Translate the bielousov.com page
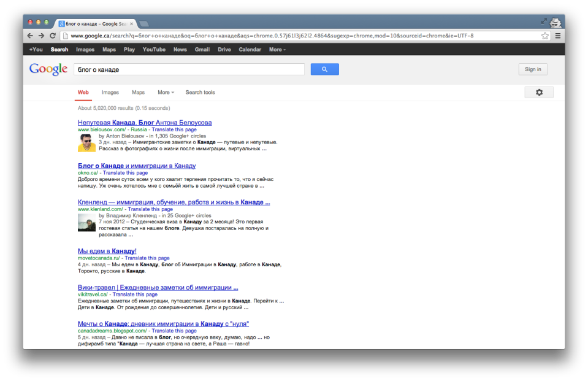The width and height of the screenshot is (588, 381). click(x=174, y=129)
